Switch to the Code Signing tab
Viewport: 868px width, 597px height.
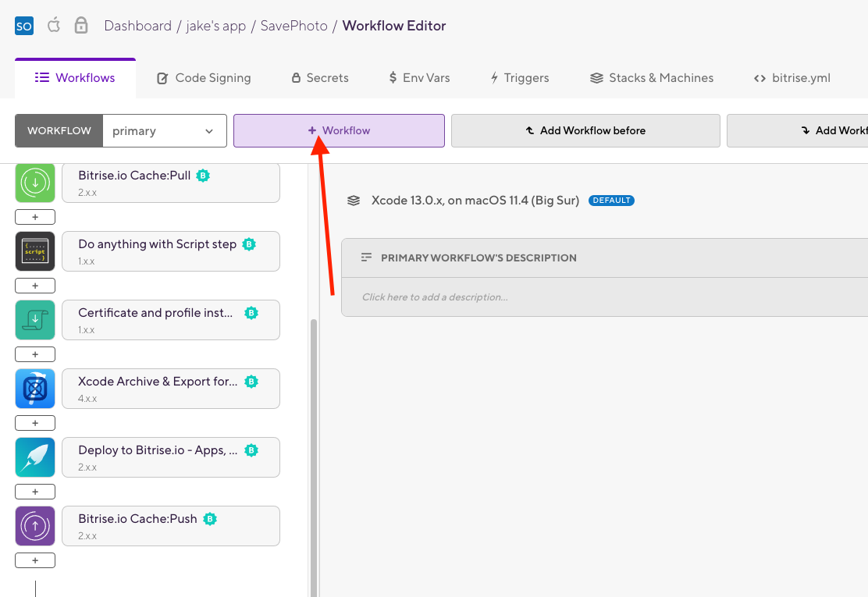tap(204, 78)
